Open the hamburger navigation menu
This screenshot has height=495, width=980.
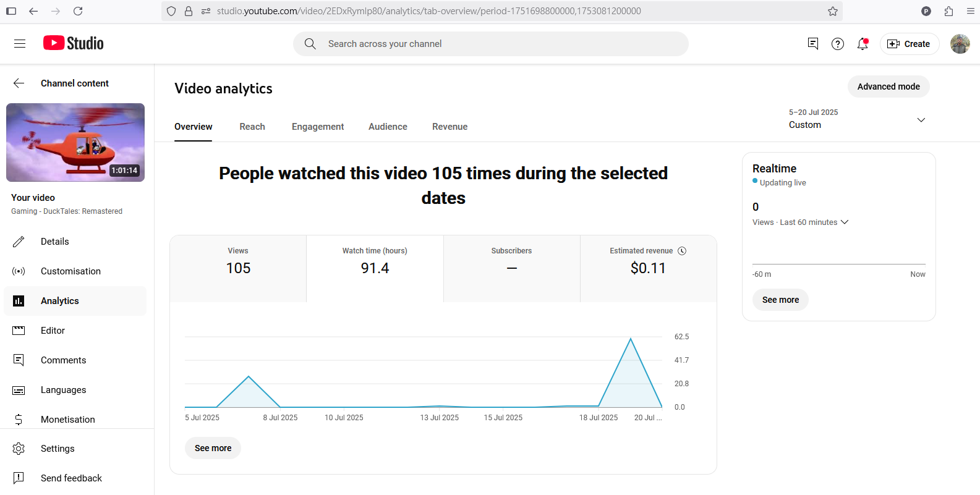tap(20, 43)
